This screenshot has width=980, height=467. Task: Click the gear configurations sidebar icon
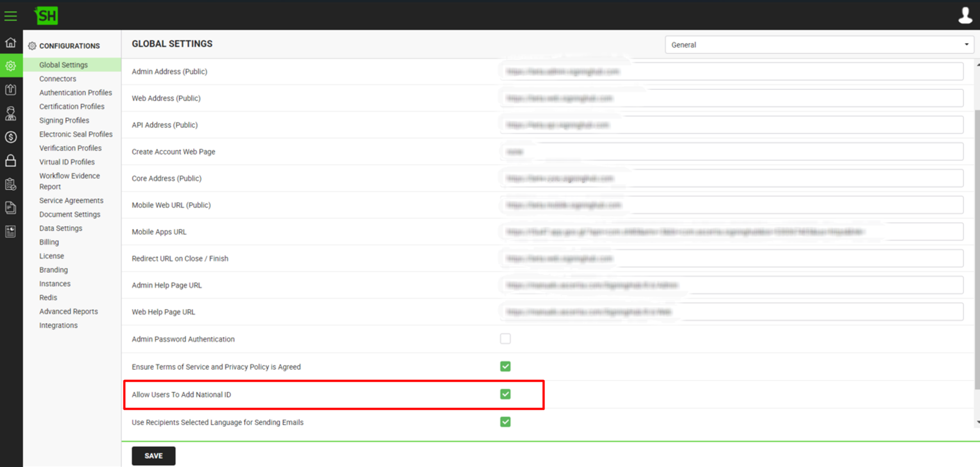pyautogui.click(x=11, y=66)
